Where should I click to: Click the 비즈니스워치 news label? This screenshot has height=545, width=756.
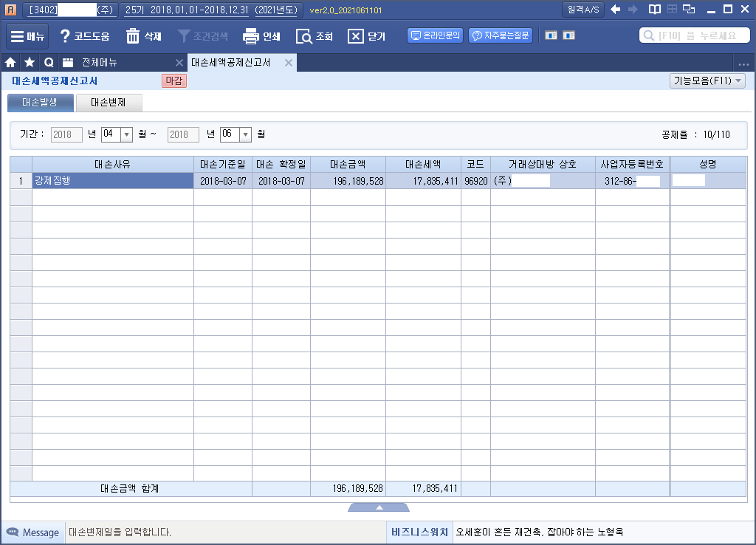point(419,532)
